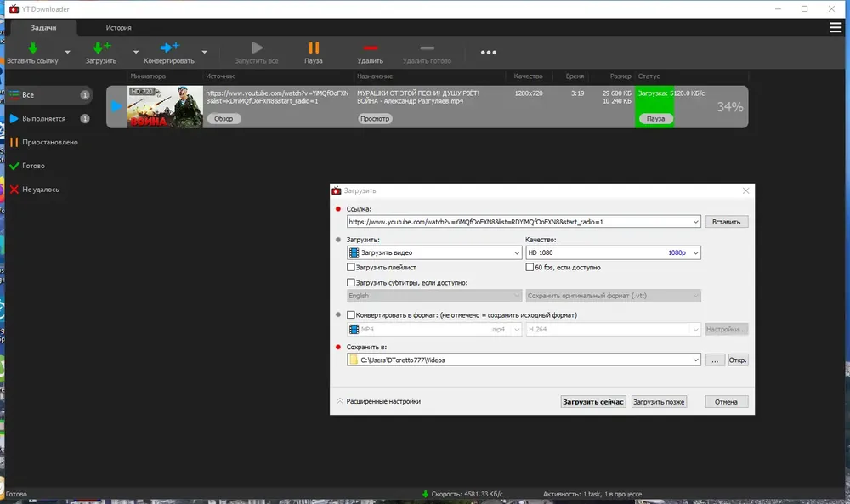This screenshot has height=504, width=850.
Task: Toggle the '60 fps, если доступно' checkbox
Action: (530, 267)
